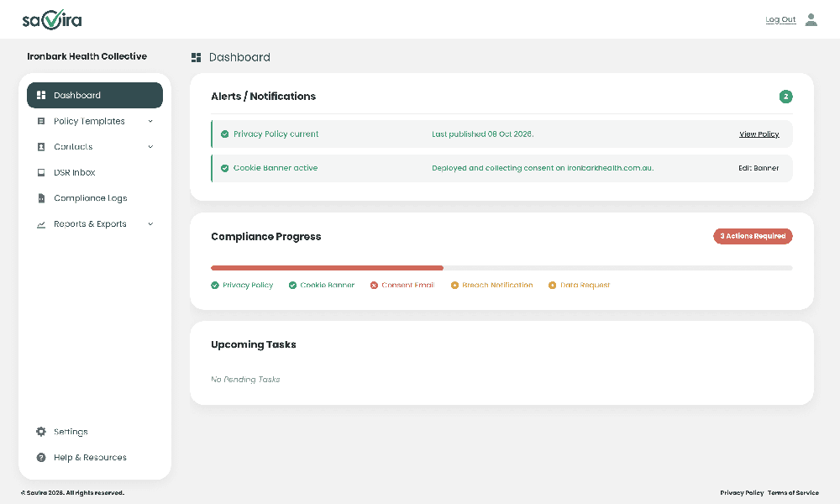Click the Upcoming Tasks heading
The height and width of the screenshot is (504, 840).
(x=254, y=344)
